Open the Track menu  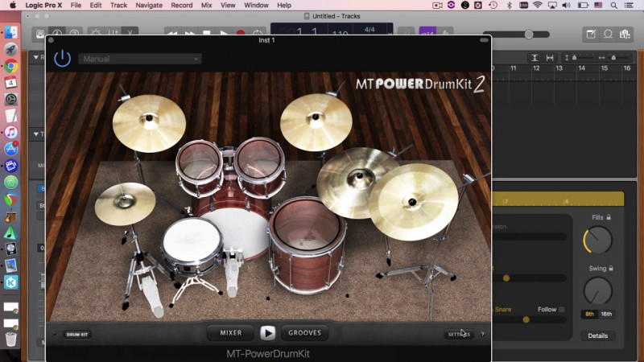118,5
